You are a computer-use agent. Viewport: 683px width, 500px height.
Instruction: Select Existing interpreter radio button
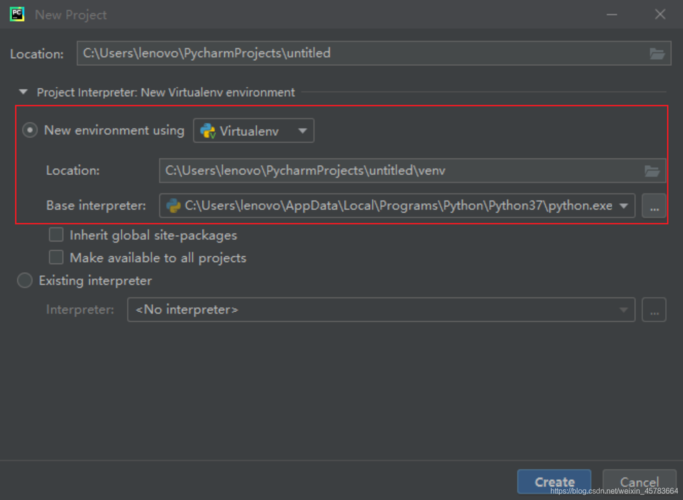click(25, 280)
